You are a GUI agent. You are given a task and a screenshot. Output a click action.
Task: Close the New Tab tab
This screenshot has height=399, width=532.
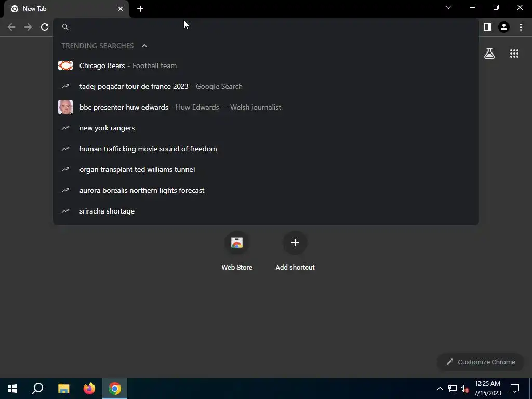click(121, 9)
